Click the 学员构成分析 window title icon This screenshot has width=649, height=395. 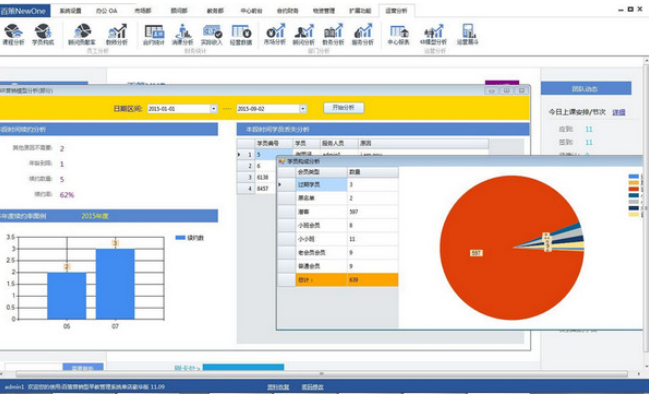point(282,161)
